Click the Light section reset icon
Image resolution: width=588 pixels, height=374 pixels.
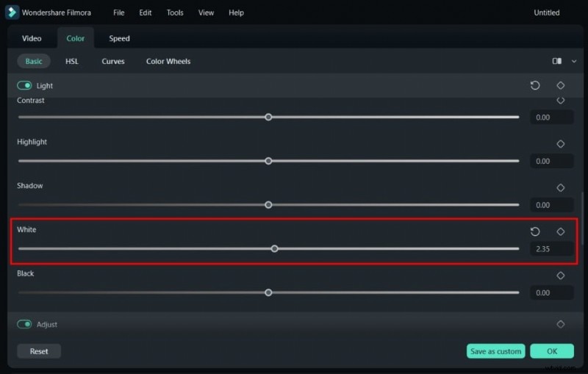tap(535, 85)
